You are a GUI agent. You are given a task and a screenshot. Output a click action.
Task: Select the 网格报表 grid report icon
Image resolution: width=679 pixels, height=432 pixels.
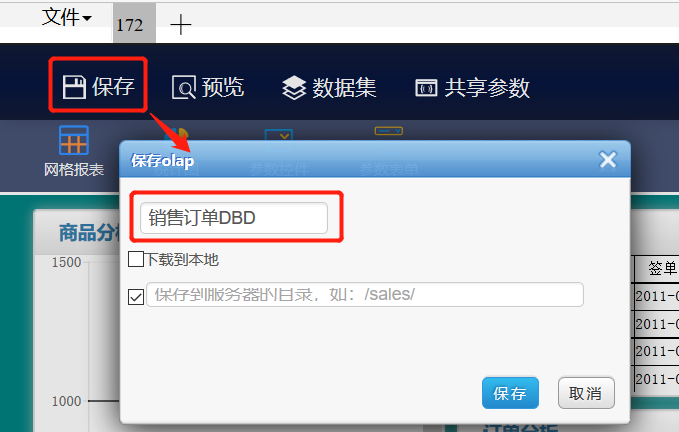pyautogui.click(x=74, y=140)
